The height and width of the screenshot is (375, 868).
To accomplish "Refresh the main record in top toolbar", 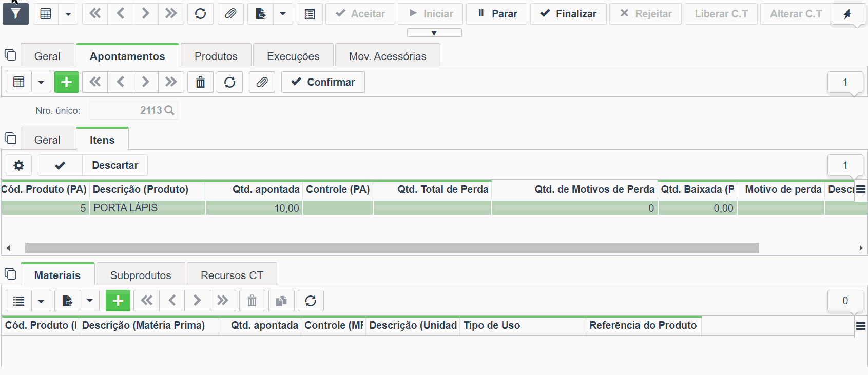I will 201,14.
